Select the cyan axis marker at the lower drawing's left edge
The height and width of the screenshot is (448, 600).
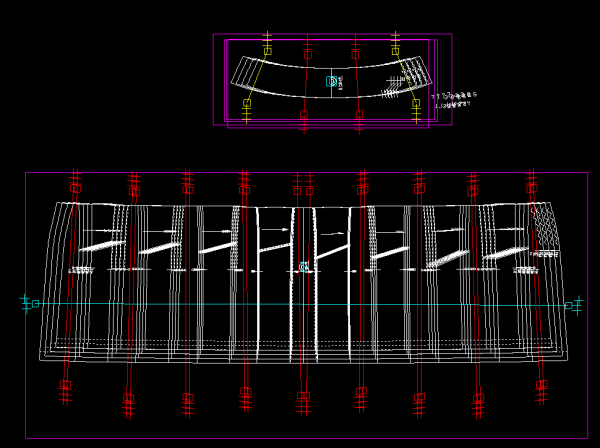(x=35, y=303)
